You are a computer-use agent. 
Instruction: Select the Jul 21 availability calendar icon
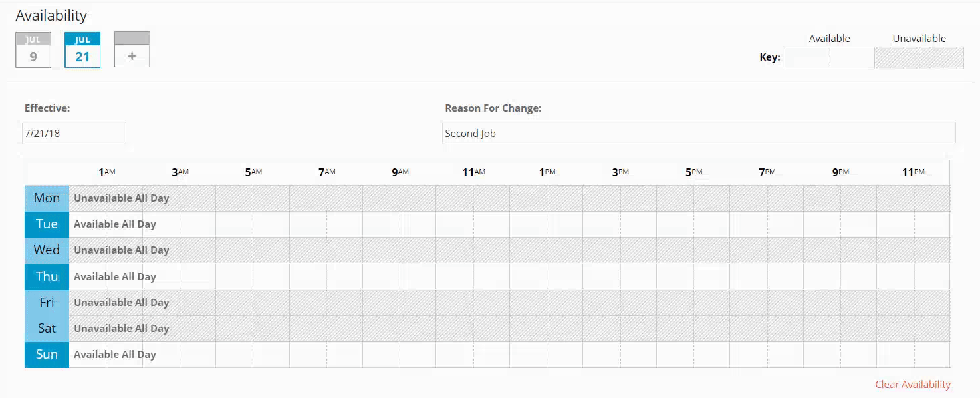(x=82, y=50)
